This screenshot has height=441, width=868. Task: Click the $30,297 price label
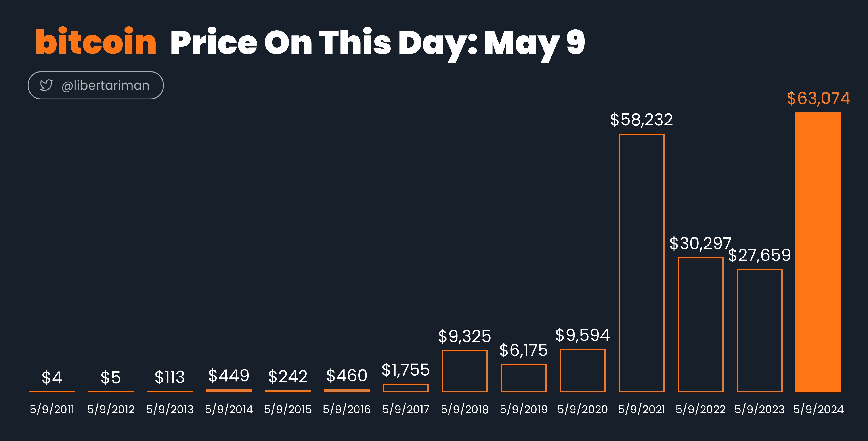700,244
